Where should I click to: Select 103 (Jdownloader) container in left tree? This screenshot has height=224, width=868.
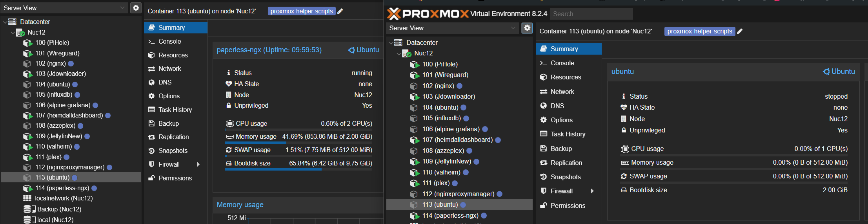[x=60, y=73]
